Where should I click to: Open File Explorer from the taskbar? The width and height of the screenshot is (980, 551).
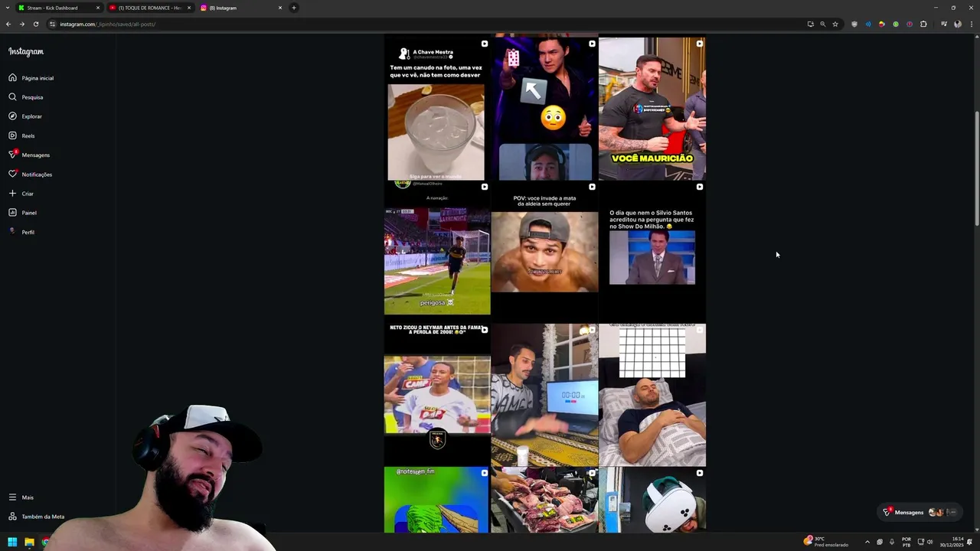click(x=29, y=542)
